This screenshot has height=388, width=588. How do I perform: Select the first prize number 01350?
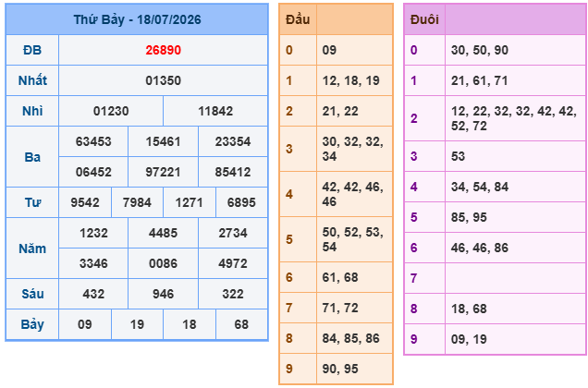pyautogui.click(x=163, y=80)
